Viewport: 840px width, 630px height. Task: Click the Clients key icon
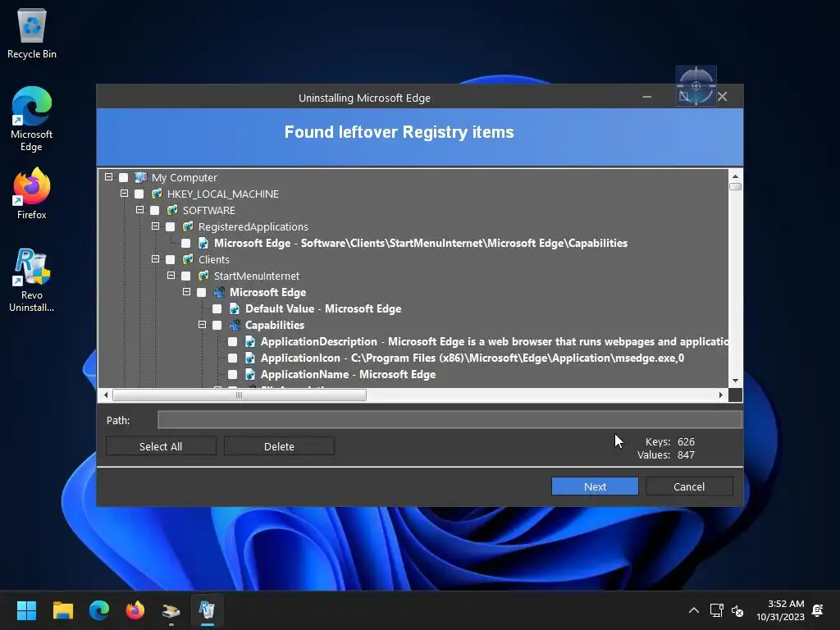click(x=188, y=259)
